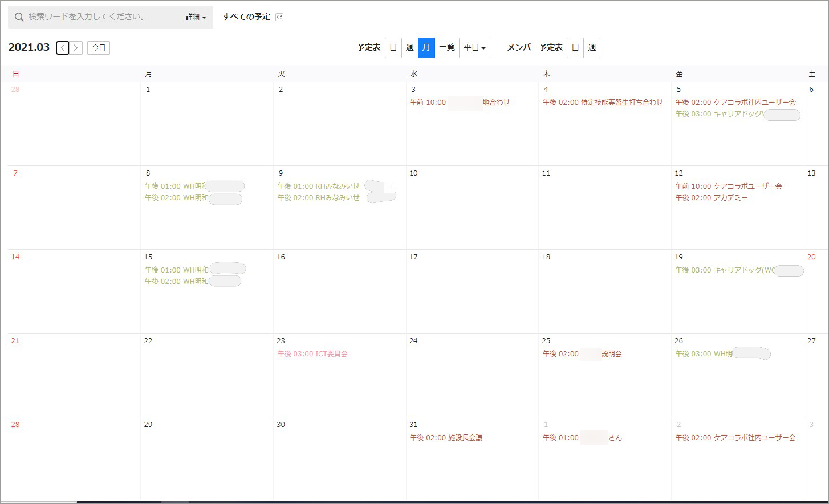Image resolution: width=829 pixels, height=504 pixels.
Task: Open the ICT委員会 event on March 23
Action: pos(312,354)
